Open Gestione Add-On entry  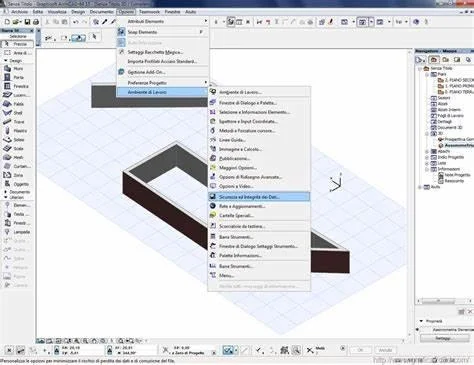click(x=163, y=72)
